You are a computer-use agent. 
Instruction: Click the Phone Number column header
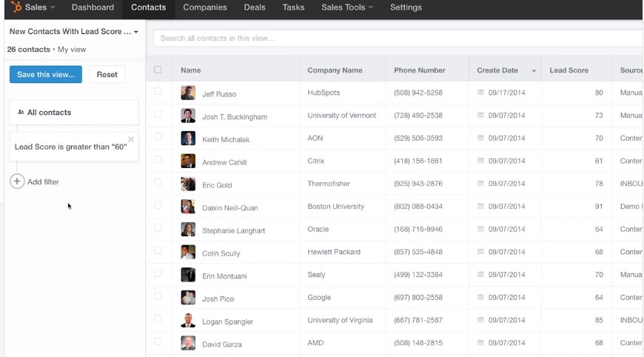click(x=419, y=70)
